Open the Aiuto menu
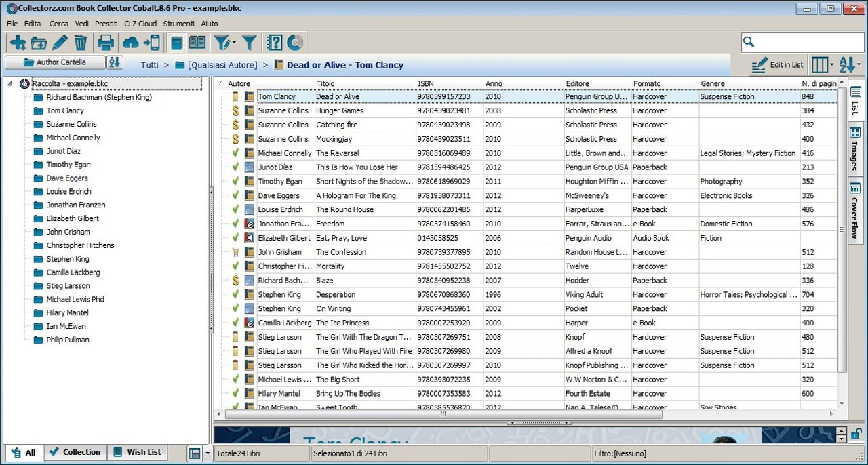 click(x=210, y=24)
